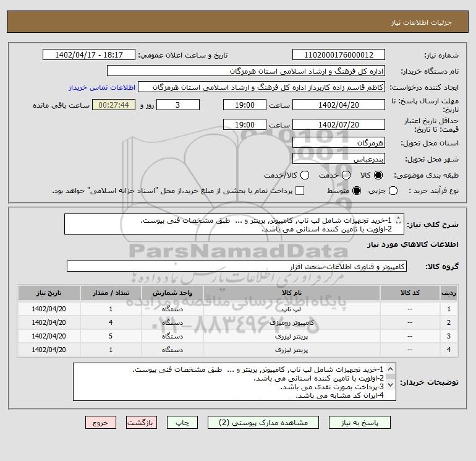The height and width of the screenshot is (461, 476).
Task: Click the price validity date 1402/07/20 field
Action: click(339, 125)
